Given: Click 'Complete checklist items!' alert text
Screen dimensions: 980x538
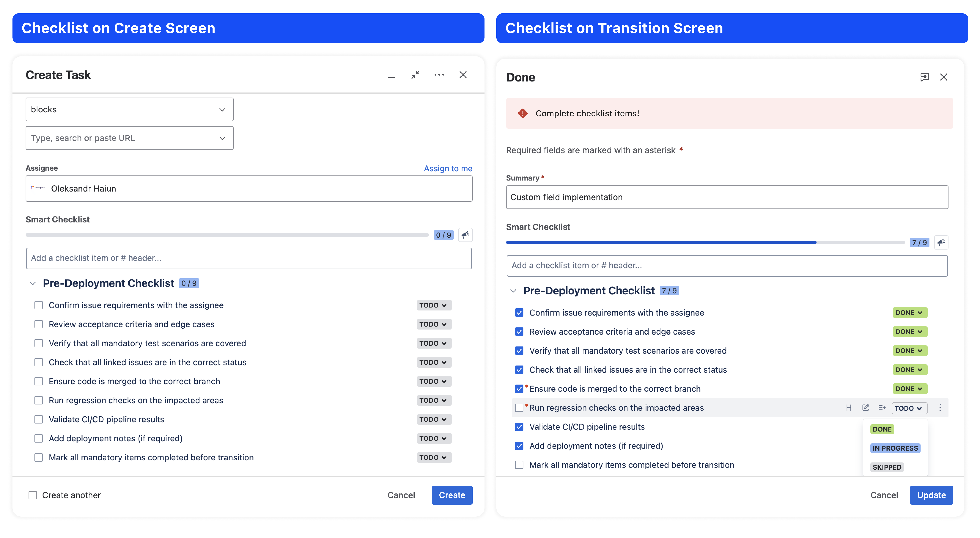Looking at the screenshot, I should [587, 113].
